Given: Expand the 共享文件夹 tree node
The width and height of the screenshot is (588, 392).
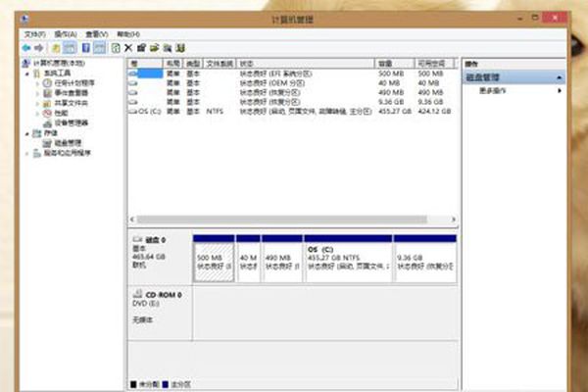Looking at the screenshot, I should 38,103.
